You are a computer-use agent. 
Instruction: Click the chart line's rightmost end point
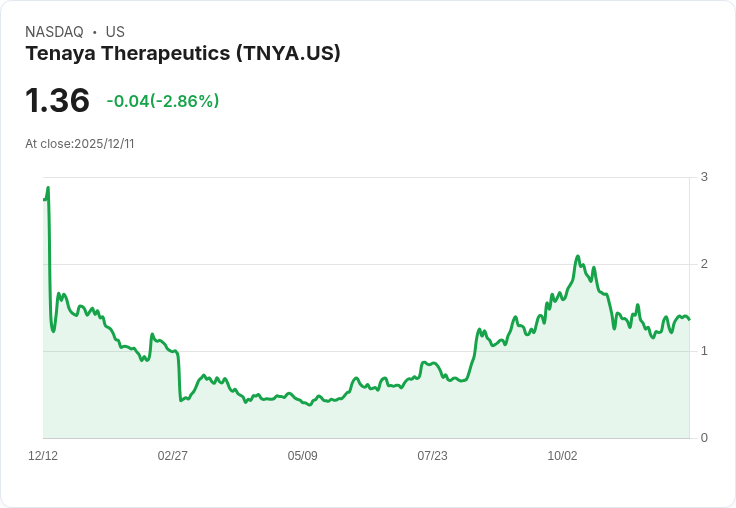click(689, 319)
